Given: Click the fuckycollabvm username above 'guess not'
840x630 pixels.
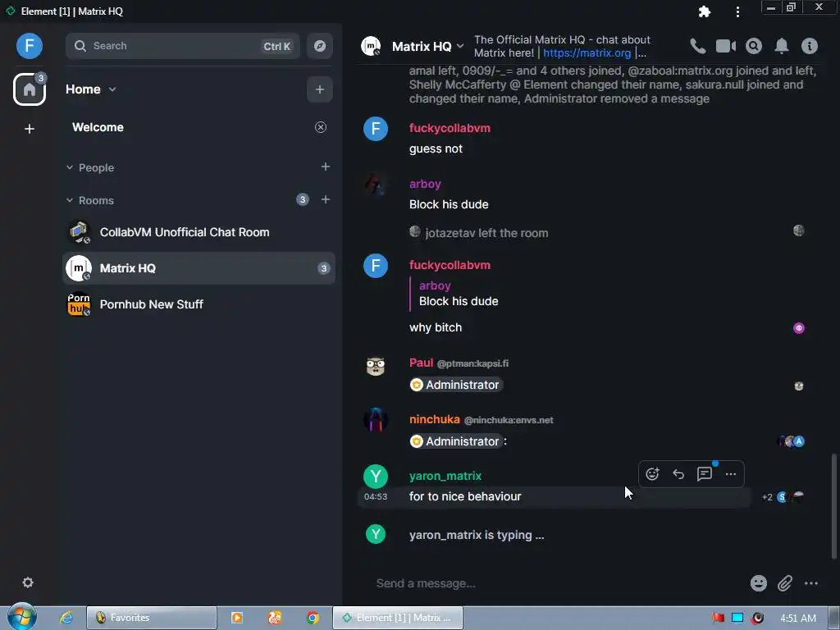Looking at the screenshot, I should [x=450, y=128].
